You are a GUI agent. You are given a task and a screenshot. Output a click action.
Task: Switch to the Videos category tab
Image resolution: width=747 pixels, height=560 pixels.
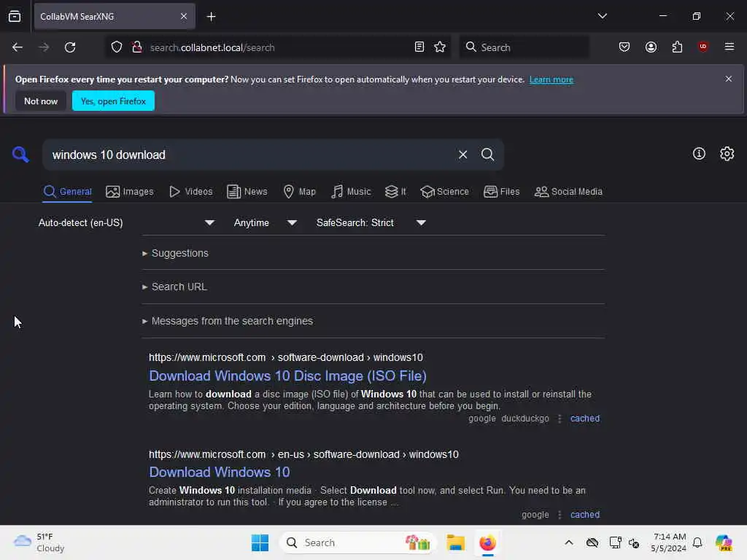(191, 192)
